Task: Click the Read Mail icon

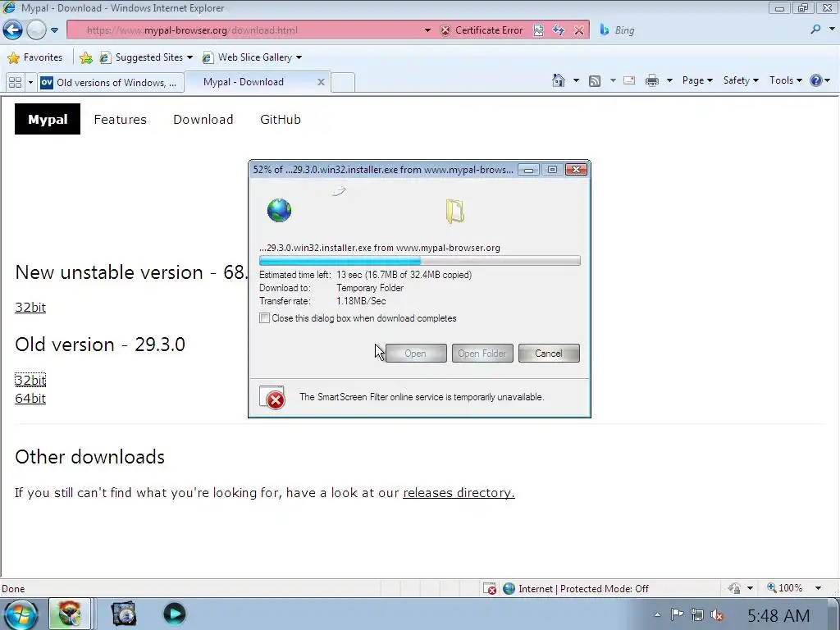Action: [629, 81]
